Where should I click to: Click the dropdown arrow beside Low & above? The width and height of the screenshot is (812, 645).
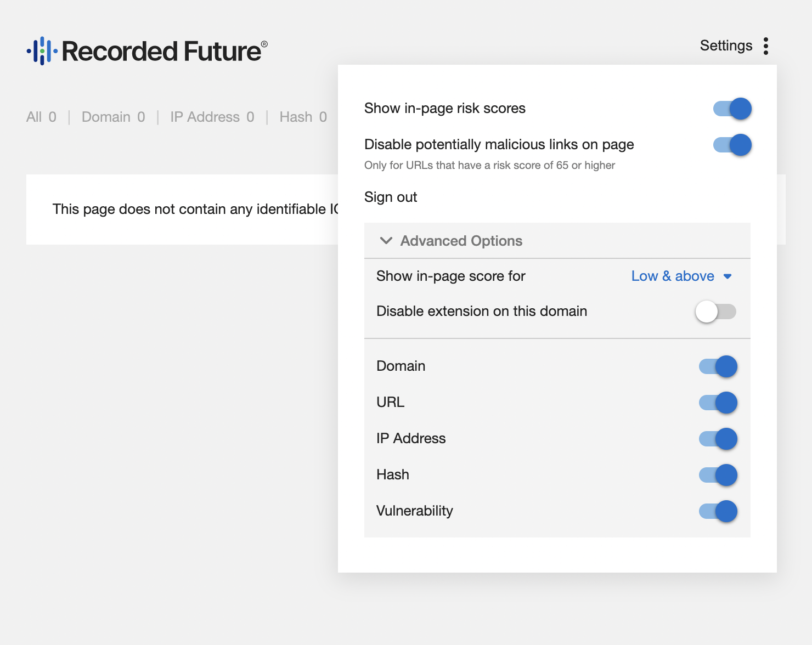pyautogui.click(x=728, y=276)
